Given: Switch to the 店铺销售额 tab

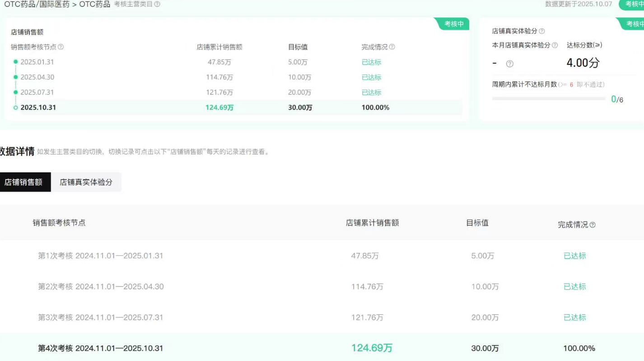Looking at the screenshot, I should pos(23,182).
